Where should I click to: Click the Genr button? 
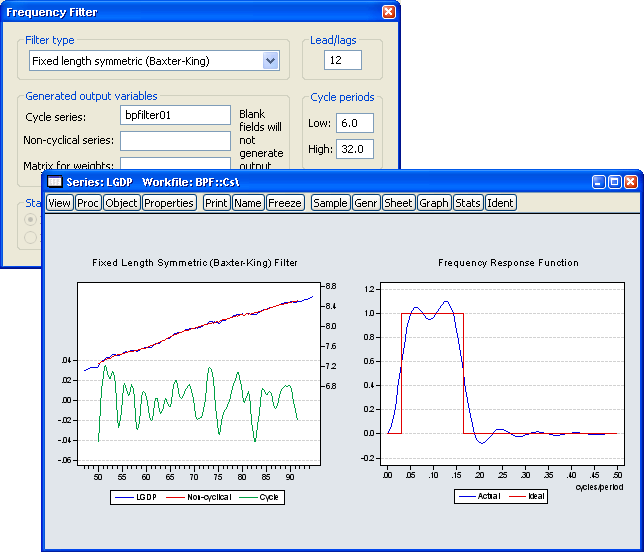(366, 203)
